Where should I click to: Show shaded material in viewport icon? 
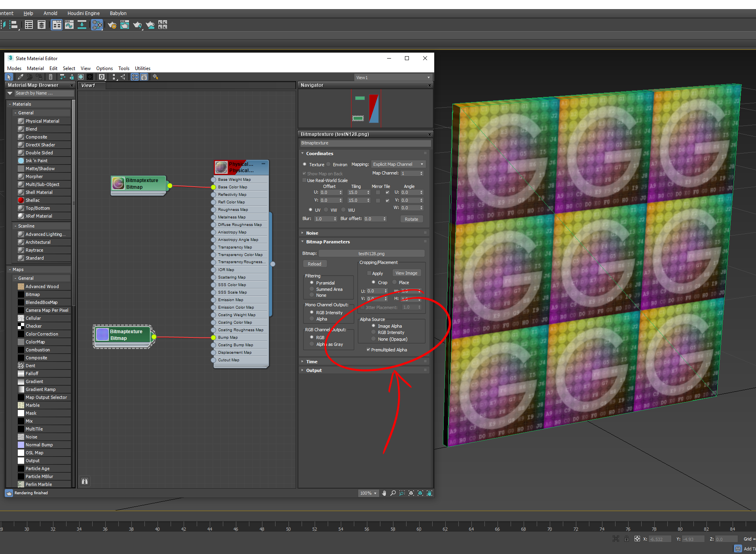(x=80, y=77)
